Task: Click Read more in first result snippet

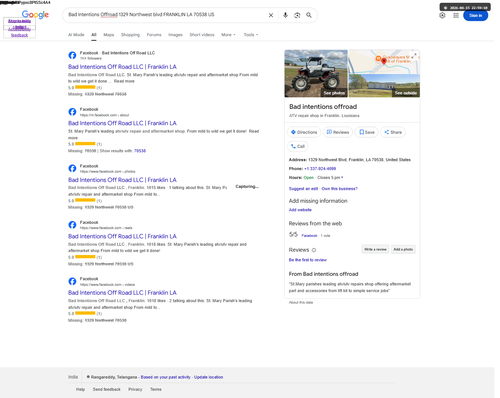Action: (x=124, y=81)
